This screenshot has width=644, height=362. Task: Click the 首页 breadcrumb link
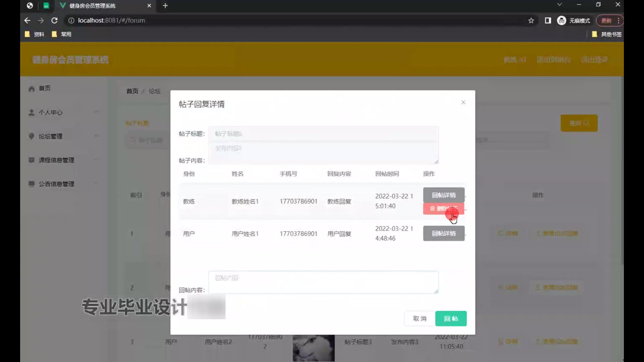coord(132,91)
